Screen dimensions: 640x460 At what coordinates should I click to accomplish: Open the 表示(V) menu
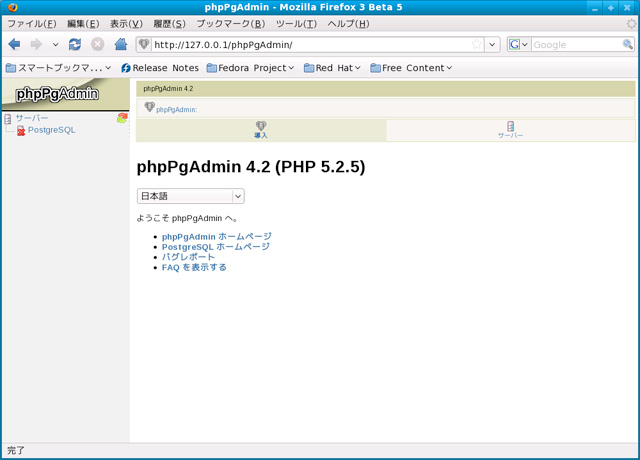(x=126, y=24)
